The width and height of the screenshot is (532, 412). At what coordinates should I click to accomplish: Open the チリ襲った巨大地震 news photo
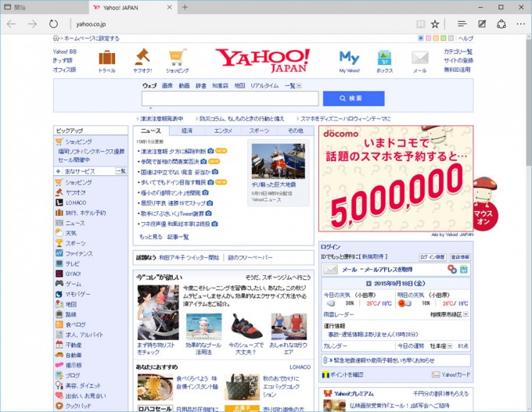click(x=279, y=161)
